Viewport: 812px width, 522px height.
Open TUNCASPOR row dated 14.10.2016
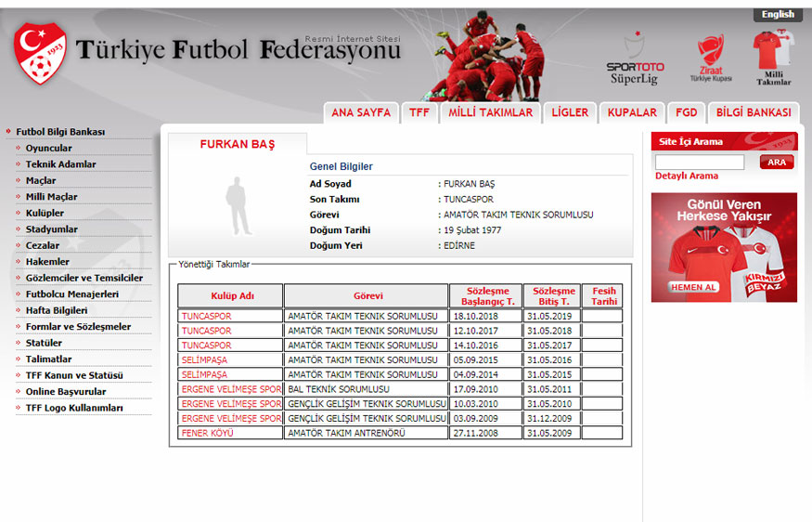tap(206, 346)
